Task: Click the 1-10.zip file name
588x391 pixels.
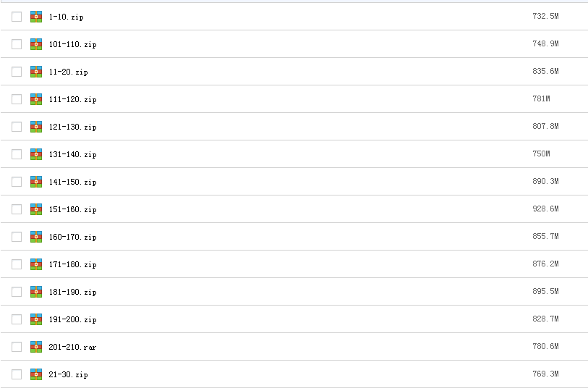Action: click(67, 17)
